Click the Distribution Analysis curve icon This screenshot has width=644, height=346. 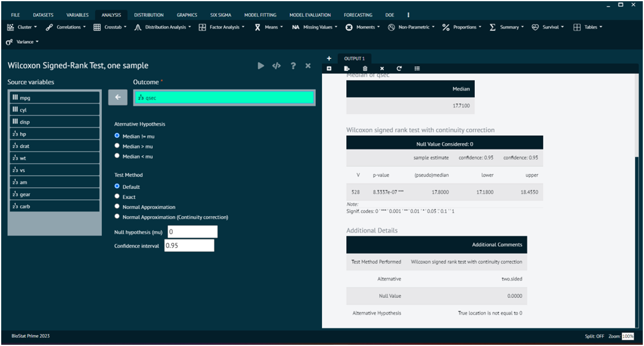point(138,27)
